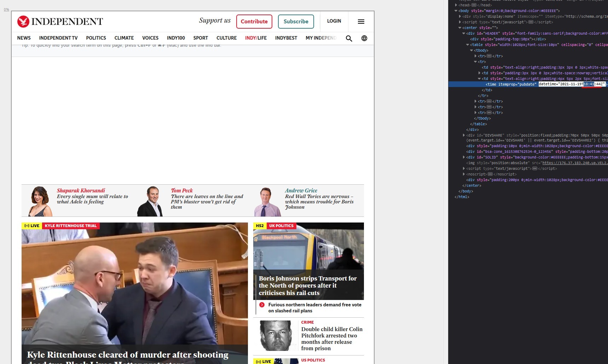Expand the collapsed head element
608x364 pixels.
(456, 5)
